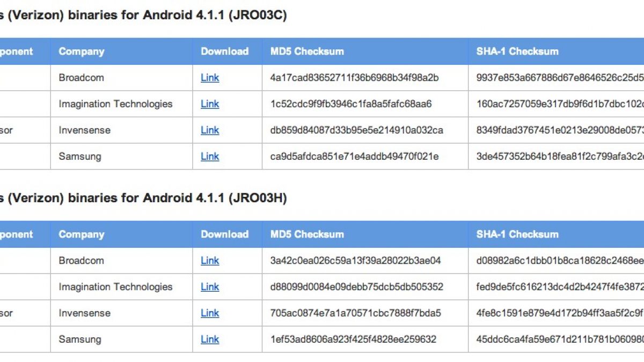The width and height of the screenshot is (644, 362).
Task: Open Samsung download Link in JRO03H table
Action: pos(210,339)
